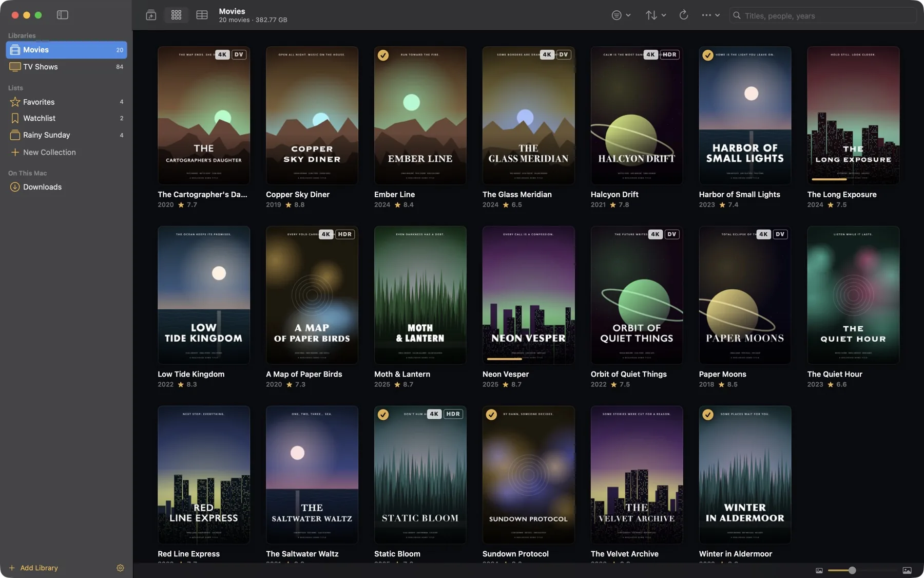The image size is (924, 578).
Task: Open the Downloads section
Action: click(66, 187)
